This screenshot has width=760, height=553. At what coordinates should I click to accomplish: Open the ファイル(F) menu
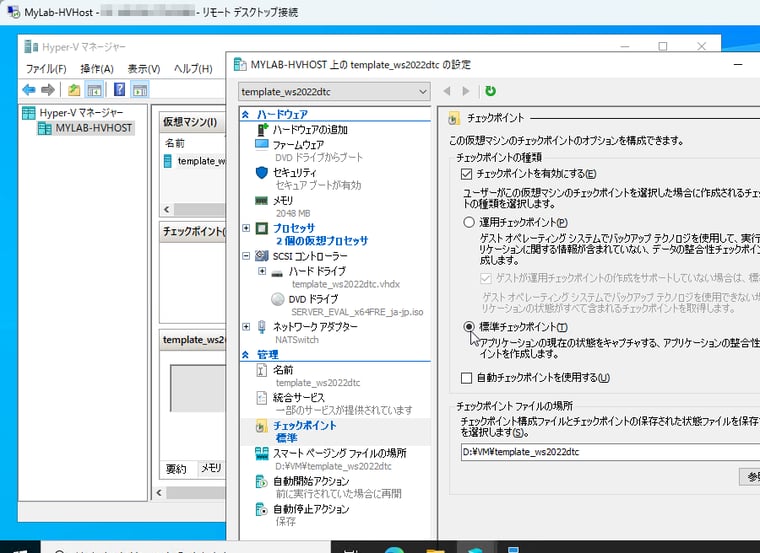pos(46,69)
